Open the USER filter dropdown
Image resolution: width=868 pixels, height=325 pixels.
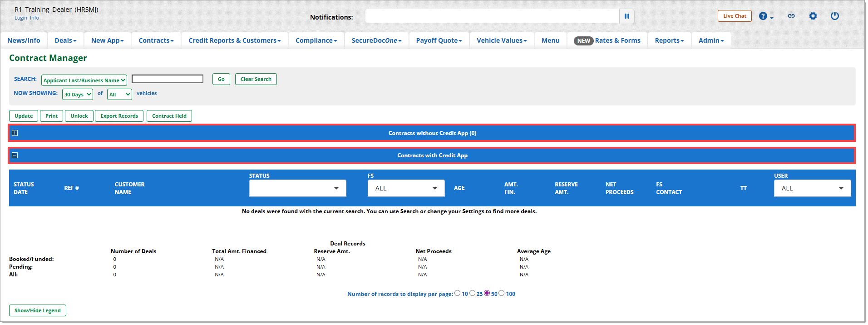tap(812, 188)
